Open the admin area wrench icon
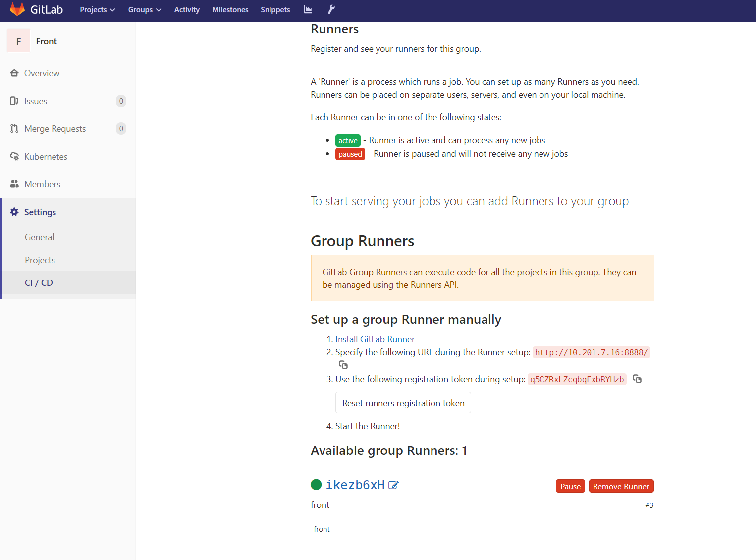Screen dimensions: 756x560 point(331,9)
